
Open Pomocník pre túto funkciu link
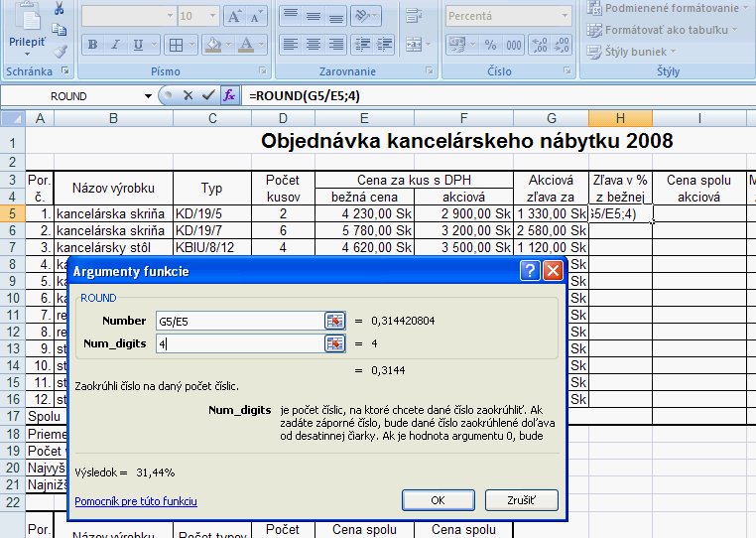[x=136, y=501]
